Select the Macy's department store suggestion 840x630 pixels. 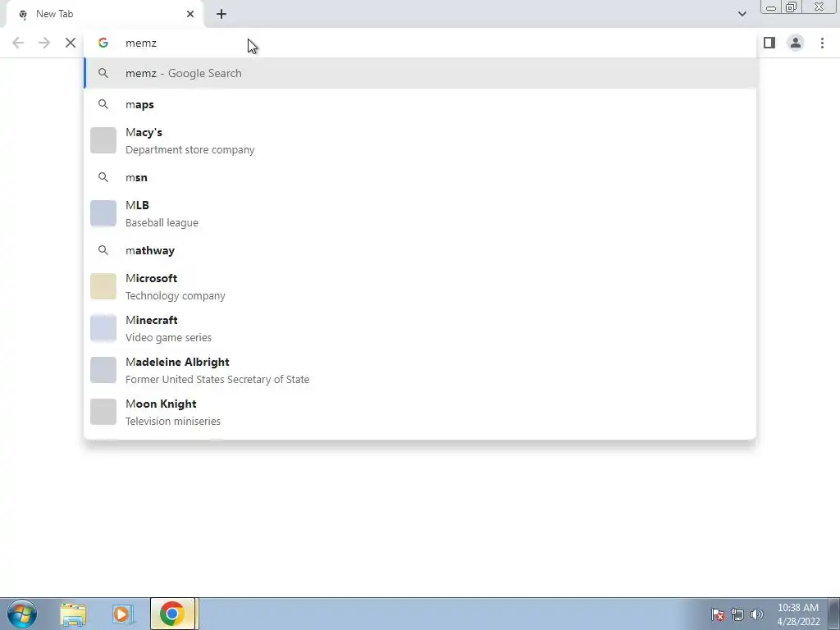tap(420, 141)
